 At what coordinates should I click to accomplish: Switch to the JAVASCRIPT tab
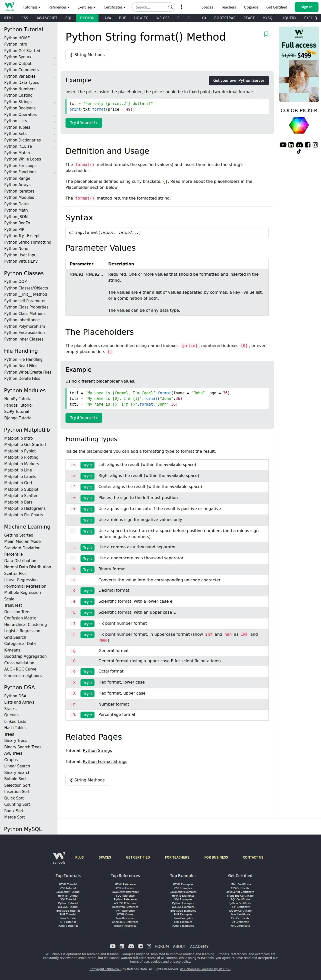(47, 18)
